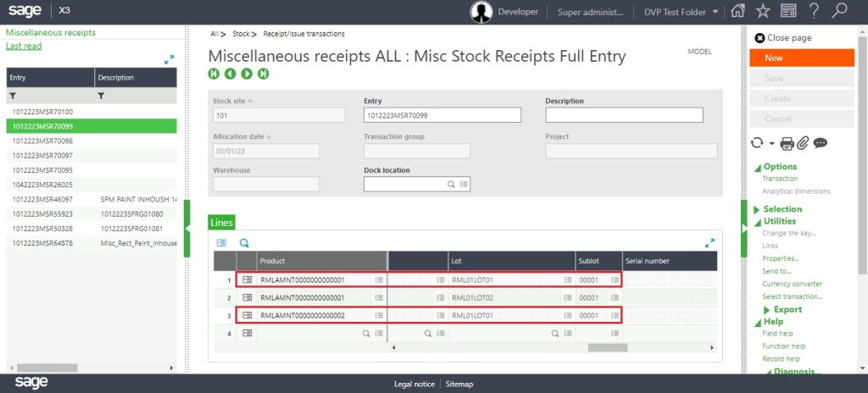This screenshot has height=393, width=868.
Task: Open refresh icon dropdown arrow
Action: (x=771, y=143)
